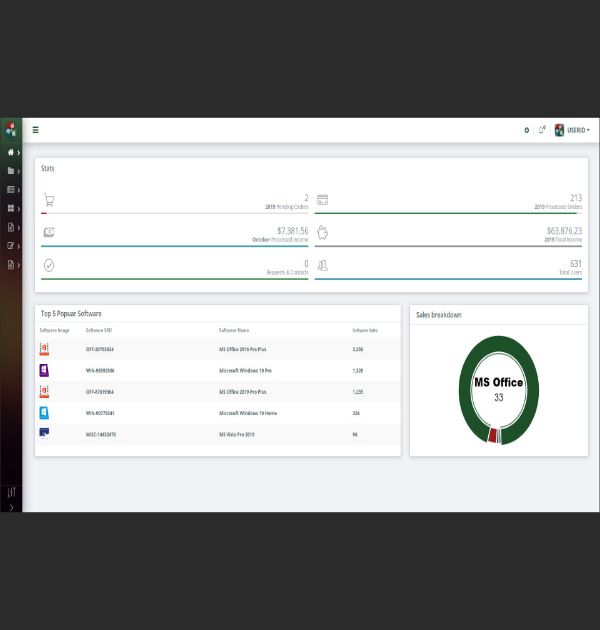Open the USERID dropdown menu

coord(578,130)
